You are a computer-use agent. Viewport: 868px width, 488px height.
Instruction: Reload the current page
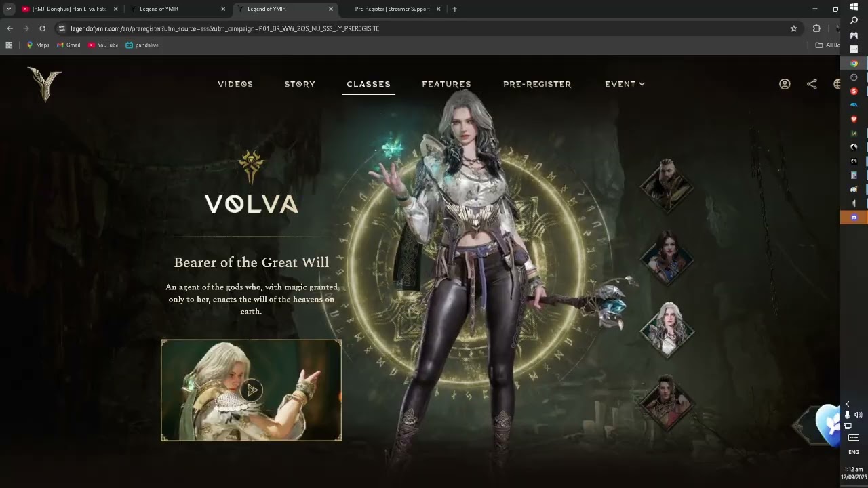[42, 28]
